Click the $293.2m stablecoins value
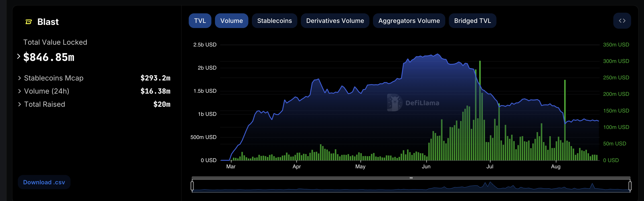This screenshot has height=201, width=644. click(155, 78)
